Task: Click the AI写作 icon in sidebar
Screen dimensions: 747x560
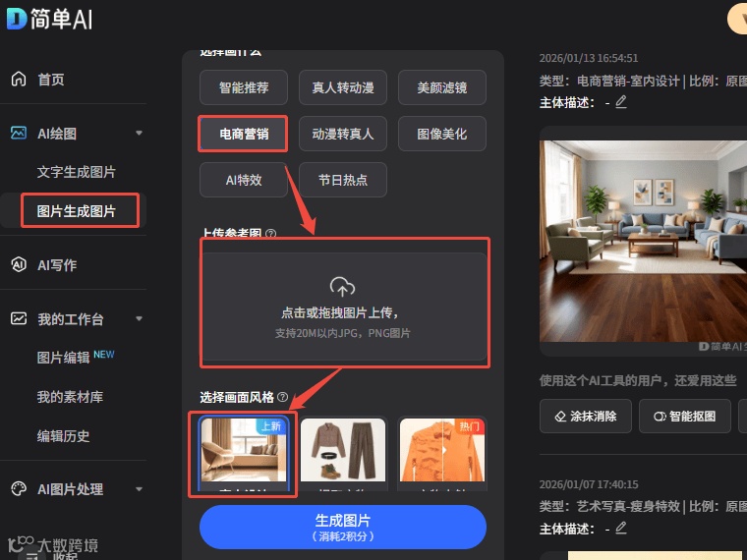Action: 19,264
